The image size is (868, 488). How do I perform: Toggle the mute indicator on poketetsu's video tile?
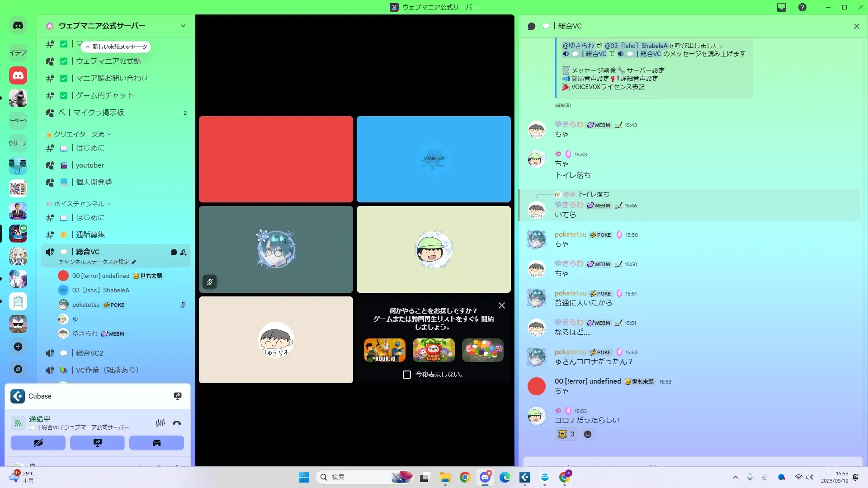click(x=210, y=282)
